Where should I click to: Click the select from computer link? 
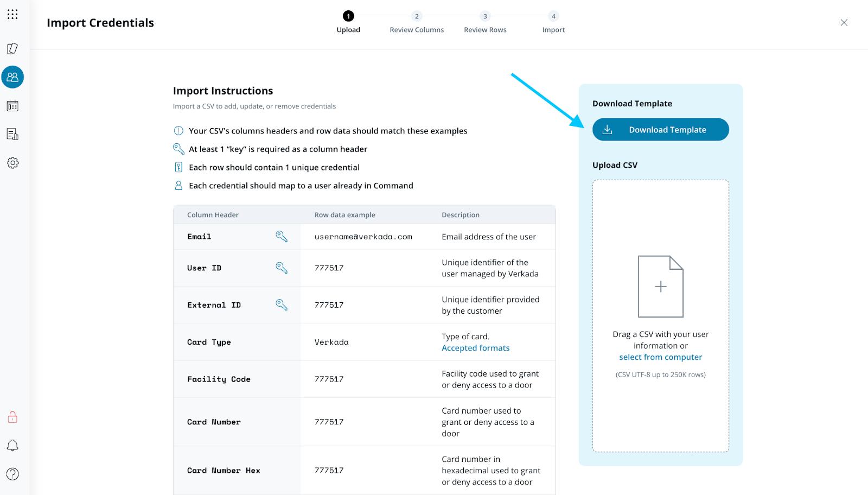tap(660, 357)
